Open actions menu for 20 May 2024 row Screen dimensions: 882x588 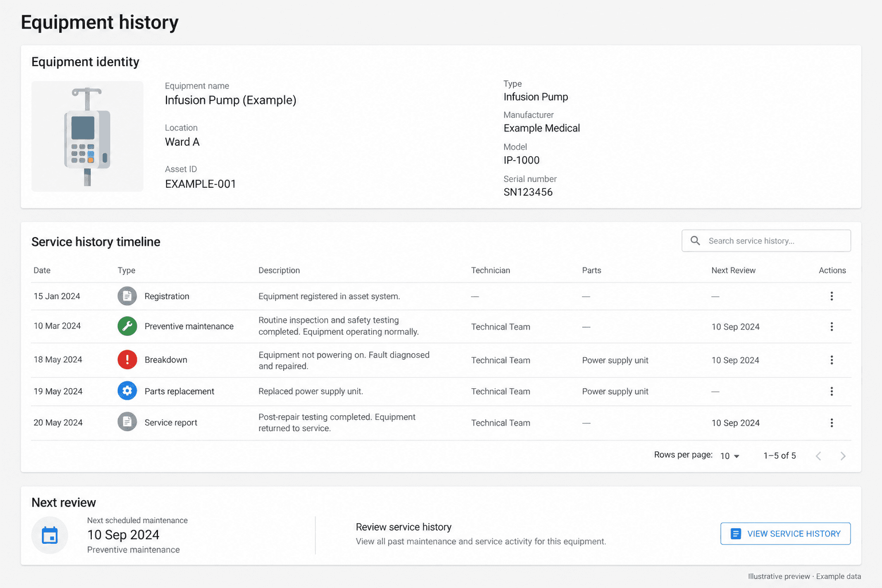pyautogui.click(x=831, y=423)
